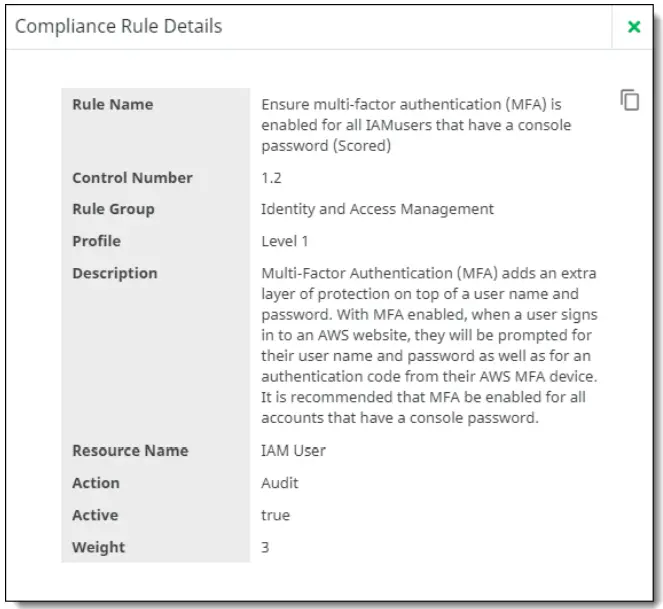Click the 'Active' label

point(95,515)
